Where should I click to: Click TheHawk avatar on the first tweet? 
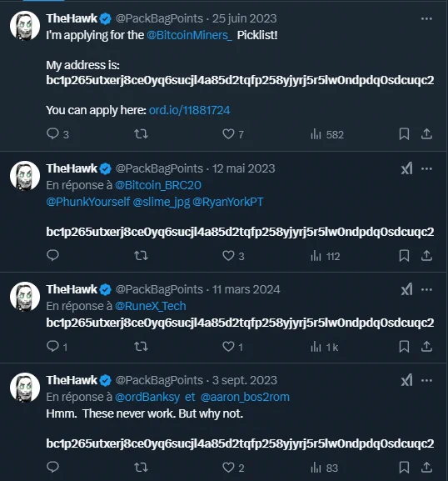25,26
